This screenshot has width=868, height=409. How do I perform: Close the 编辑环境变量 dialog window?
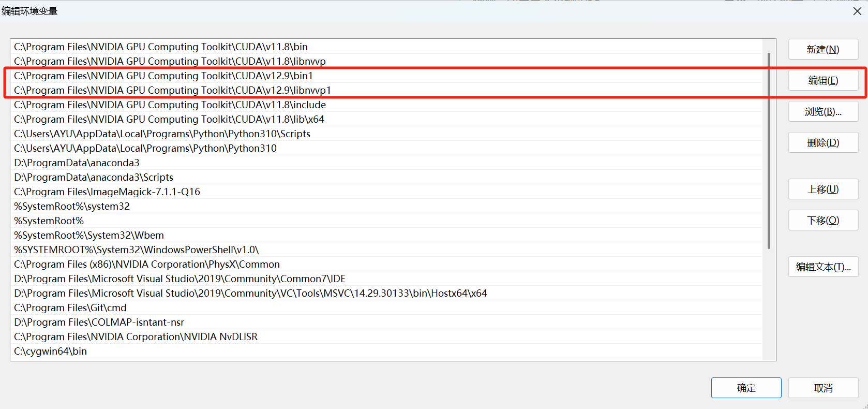coord(857,11)
